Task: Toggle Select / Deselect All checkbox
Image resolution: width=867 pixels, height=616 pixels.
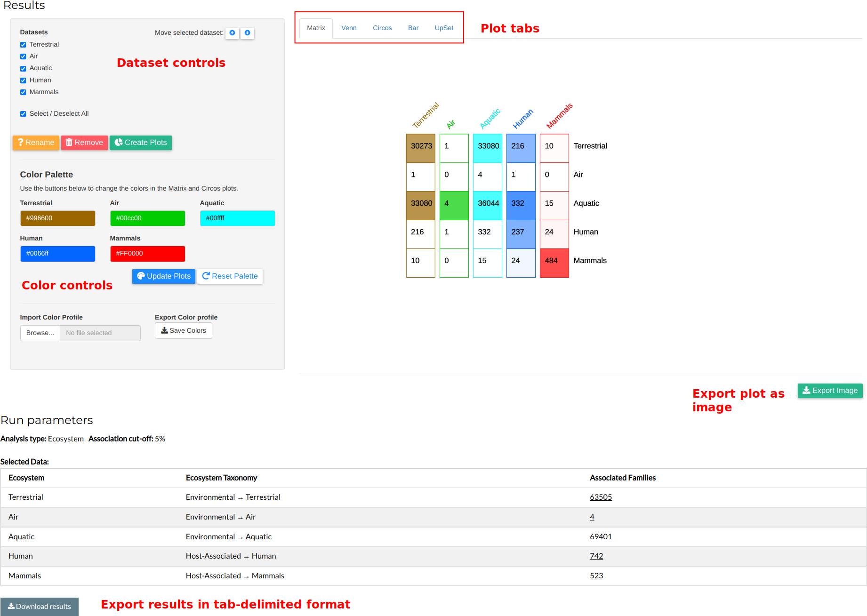Action: point(23,114)
